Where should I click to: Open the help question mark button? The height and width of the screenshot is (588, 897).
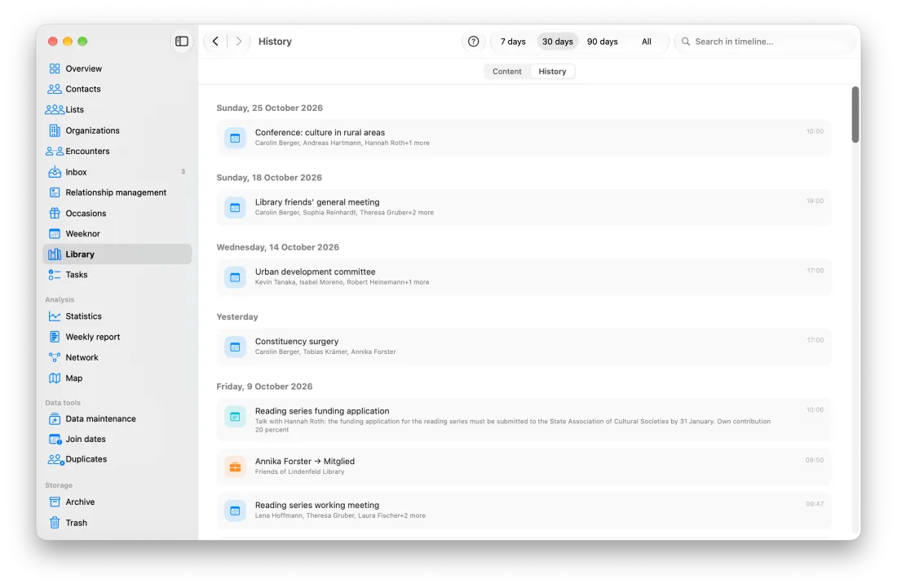473,41
